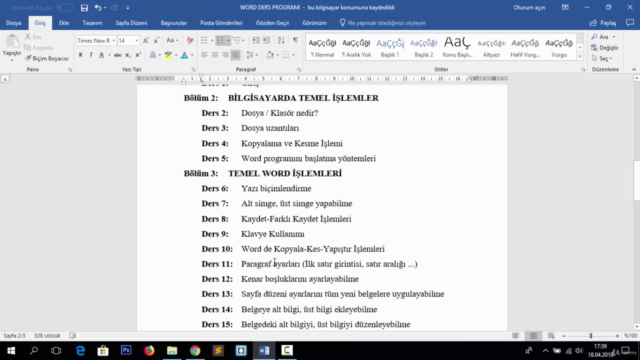Apply text highlight color

click(x=168, y=55)
